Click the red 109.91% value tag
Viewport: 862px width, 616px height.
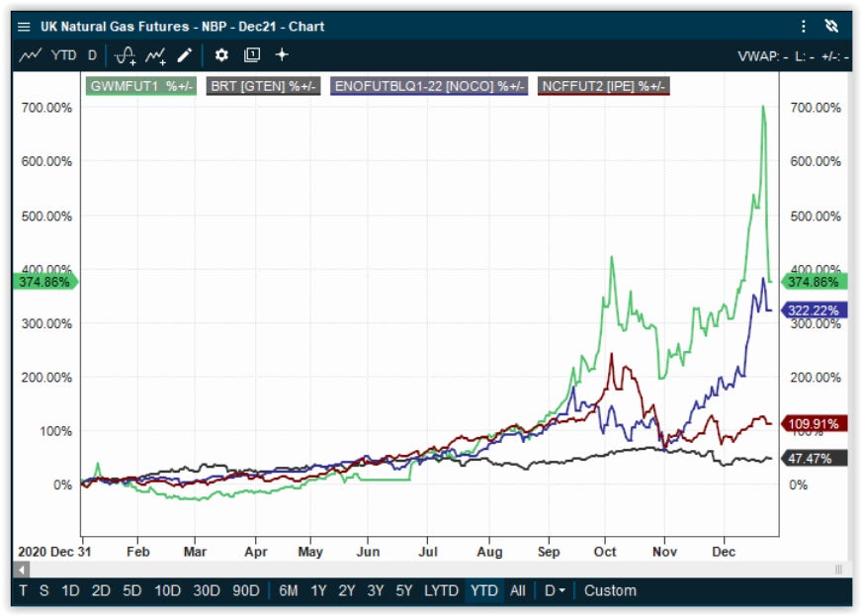tap(815, 423)
